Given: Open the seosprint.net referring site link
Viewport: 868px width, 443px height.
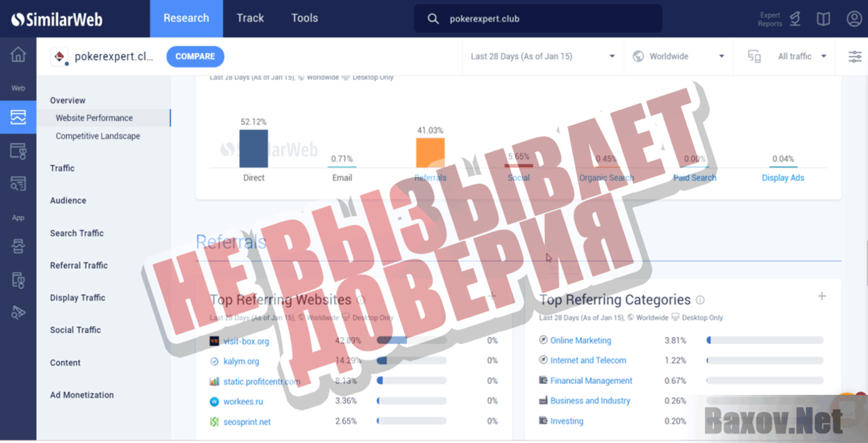Looking at the screenshot, I should click(246, 421).
